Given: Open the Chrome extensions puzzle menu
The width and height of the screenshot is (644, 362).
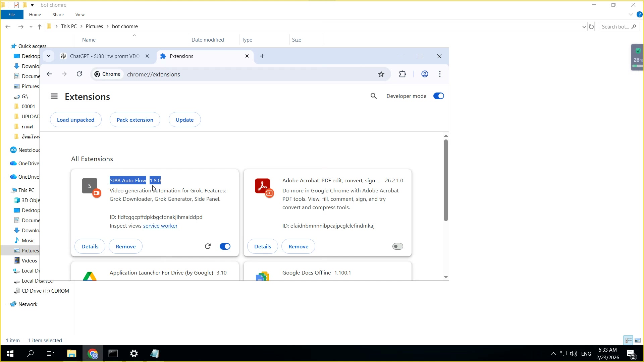Looking at the screenshot, I should tap(402, 74).
